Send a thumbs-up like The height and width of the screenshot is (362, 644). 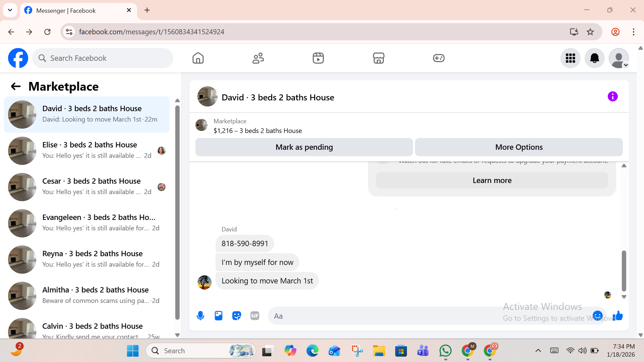coord(618,316)
